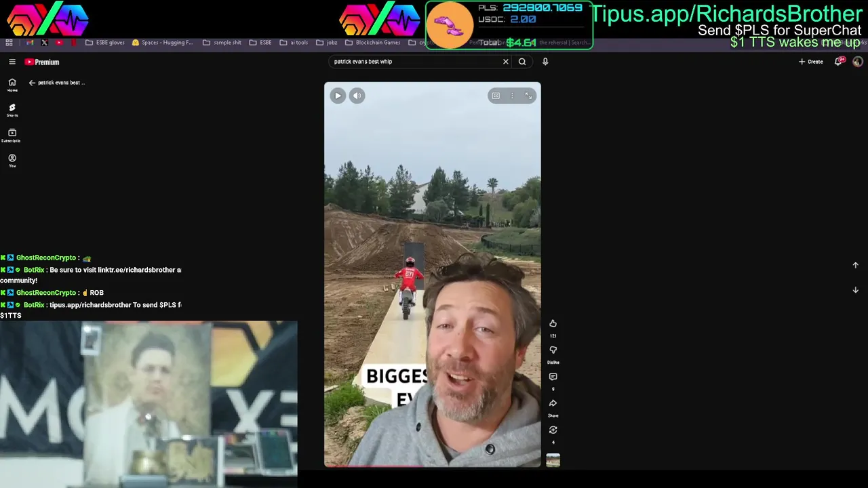The width and height of the screenshot is (868, 488).
Task: Click the Create button
Action: 811,62
